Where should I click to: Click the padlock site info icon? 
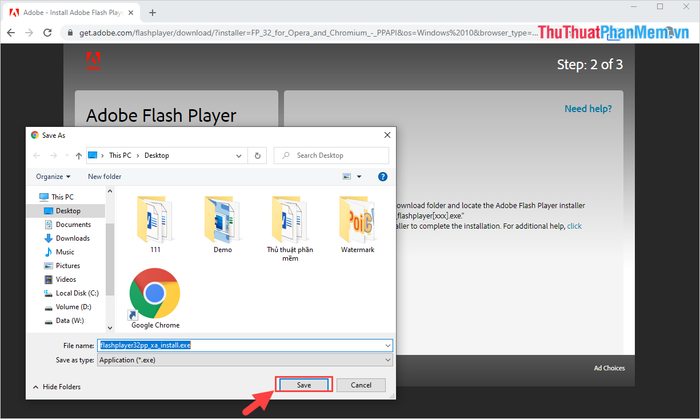point(70,33)
